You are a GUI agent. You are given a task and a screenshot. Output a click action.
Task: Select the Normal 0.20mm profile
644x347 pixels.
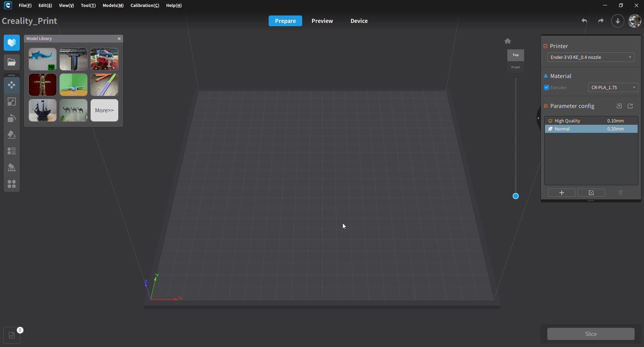coord(591,129)
